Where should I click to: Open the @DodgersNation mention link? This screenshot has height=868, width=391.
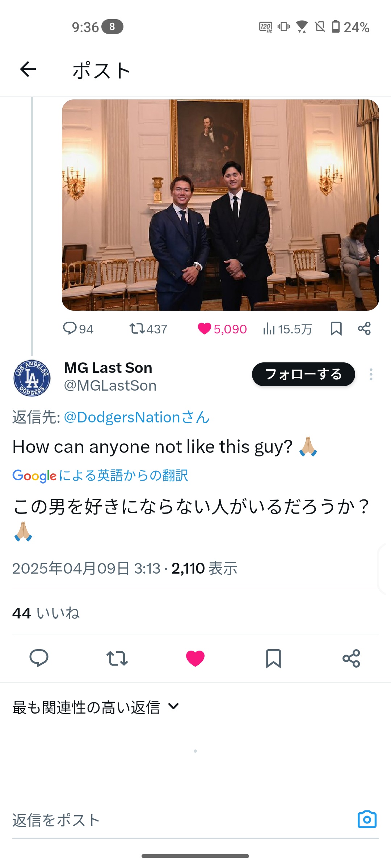pyautogui.click(x=136, y=417)
